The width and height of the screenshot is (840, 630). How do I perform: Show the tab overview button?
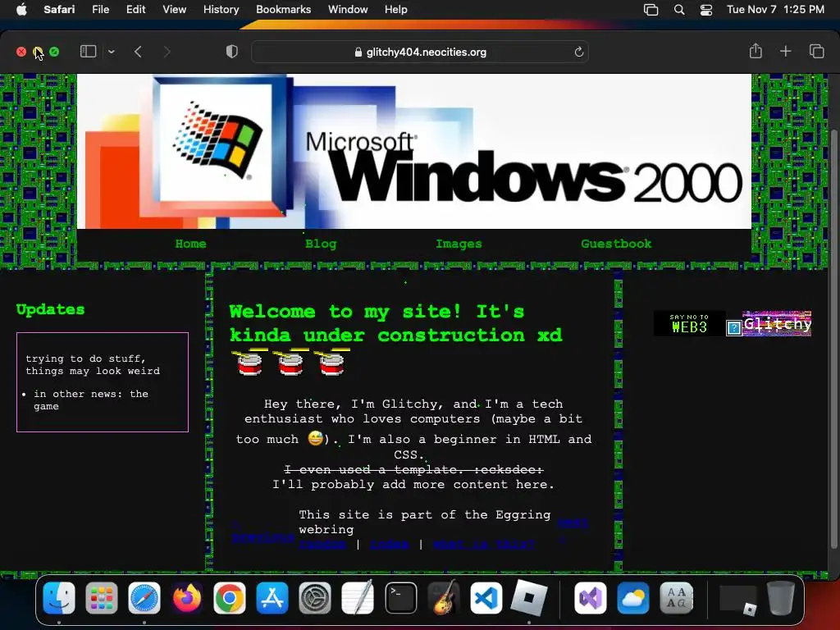[816, 52]
